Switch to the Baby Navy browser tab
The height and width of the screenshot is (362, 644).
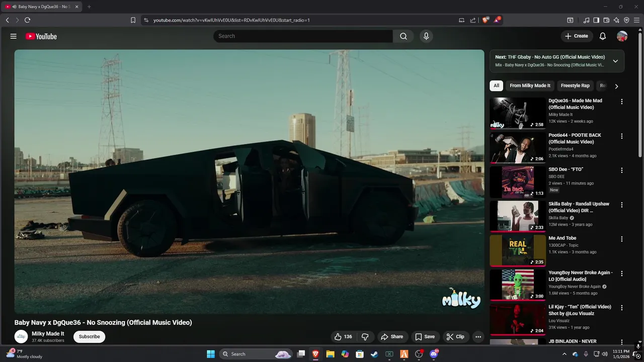pyautogui.click(x=42, y=7)
